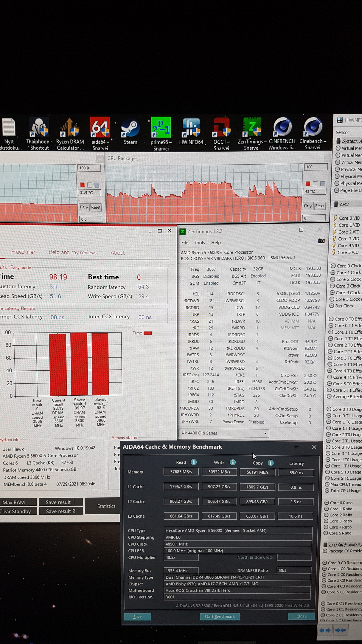Image resolution: width=362 pixels, height=644 pixels.
Task: Select Average Effective clock sensor row
Action: coord(345,397)
